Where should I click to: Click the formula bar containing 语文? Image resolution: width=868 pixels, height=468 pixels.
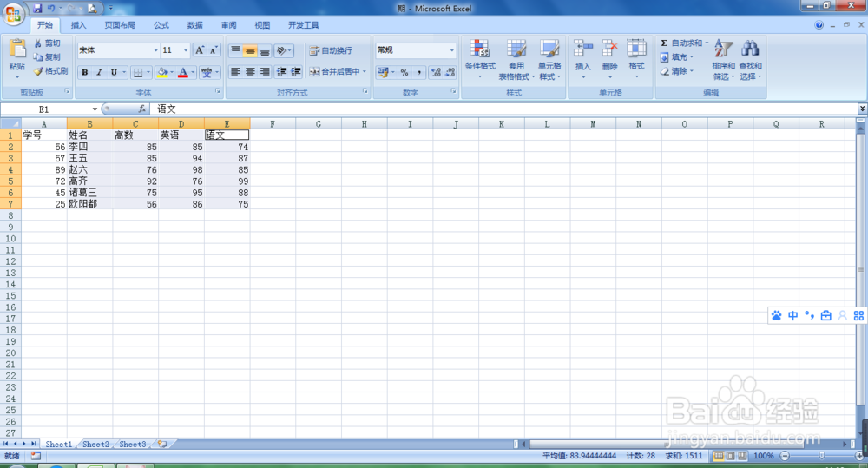[x=505, y=109]
